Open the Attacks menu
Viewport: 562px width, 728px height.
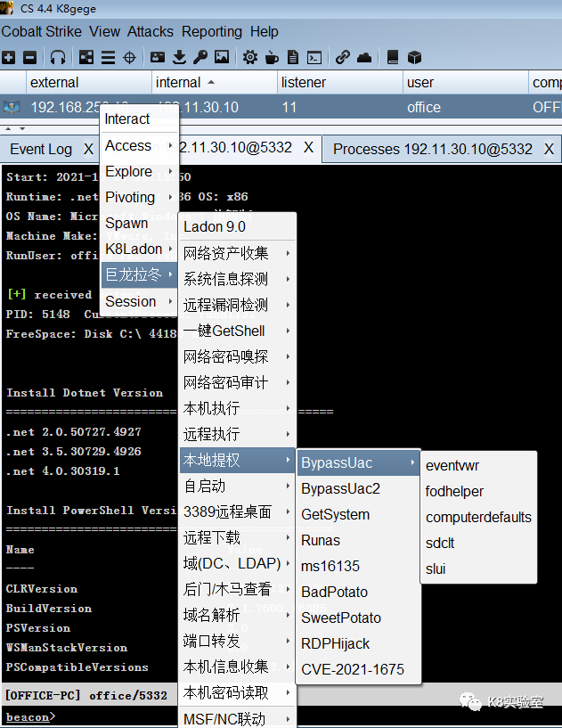(x=150, y=31)
